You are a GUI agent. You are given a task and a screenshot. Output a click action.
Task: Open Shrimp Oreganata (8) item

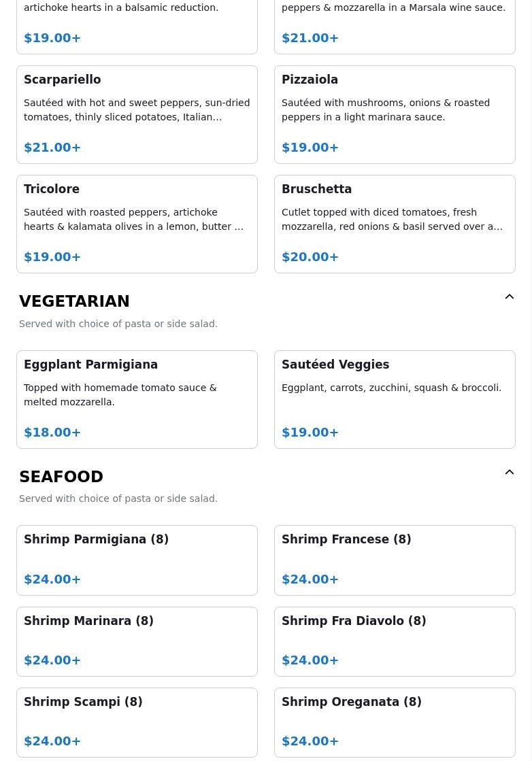coord(395,723)
